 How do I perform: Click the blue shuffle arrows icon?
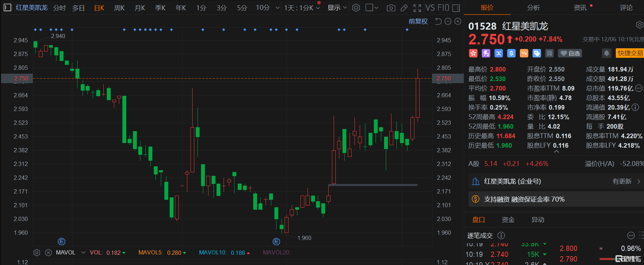coord(498,53)
